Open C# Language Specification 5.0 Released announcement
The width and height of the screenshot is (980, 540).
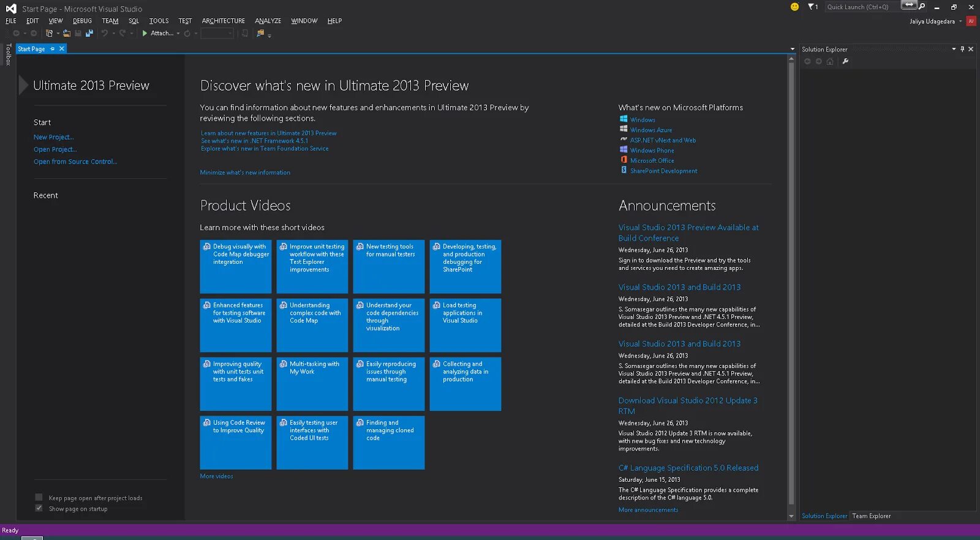click(688, 468)
